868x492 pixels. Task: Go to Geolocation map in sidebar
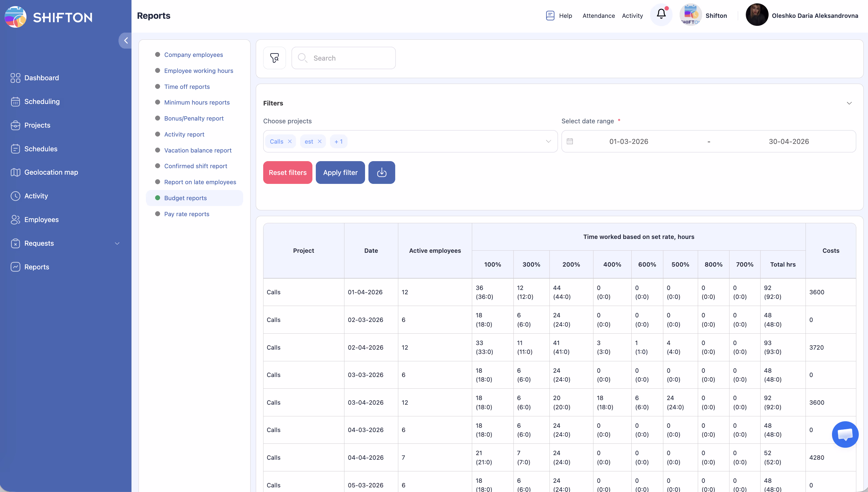point(51,172)
